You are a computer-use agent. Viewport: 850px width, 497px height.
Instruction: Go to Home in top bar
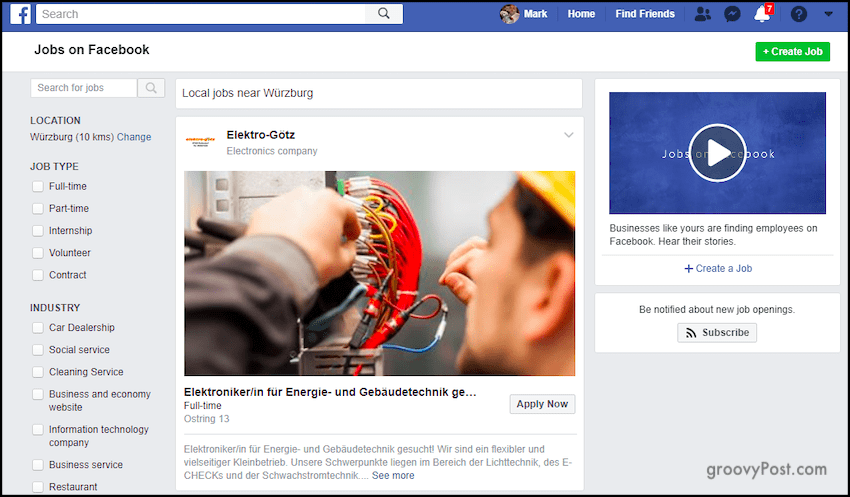(581, 14)
